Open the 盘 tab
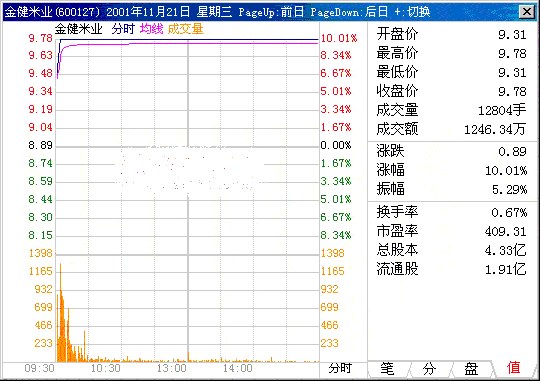 tap(471, 369)
